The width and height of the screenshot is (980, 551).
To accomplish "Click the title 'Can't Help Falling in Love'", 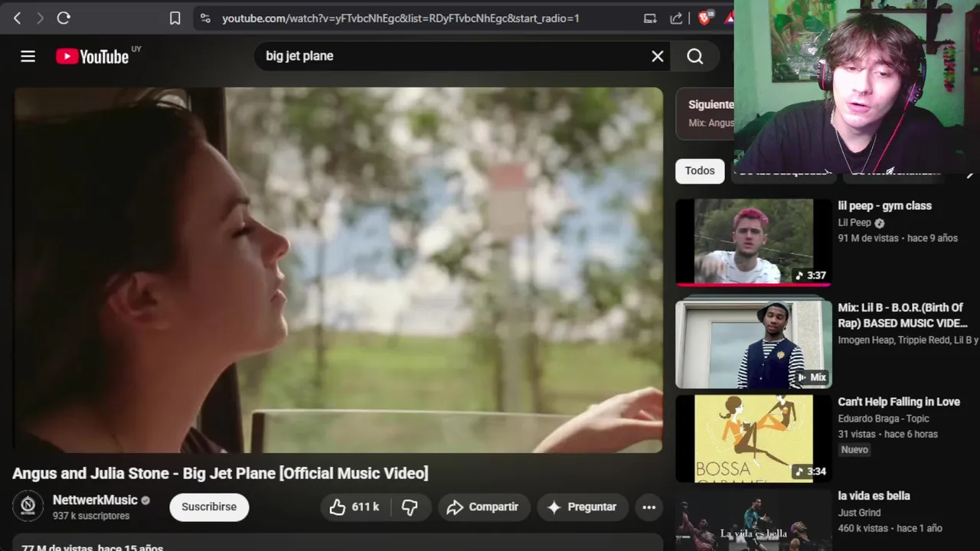I will 899,402.
